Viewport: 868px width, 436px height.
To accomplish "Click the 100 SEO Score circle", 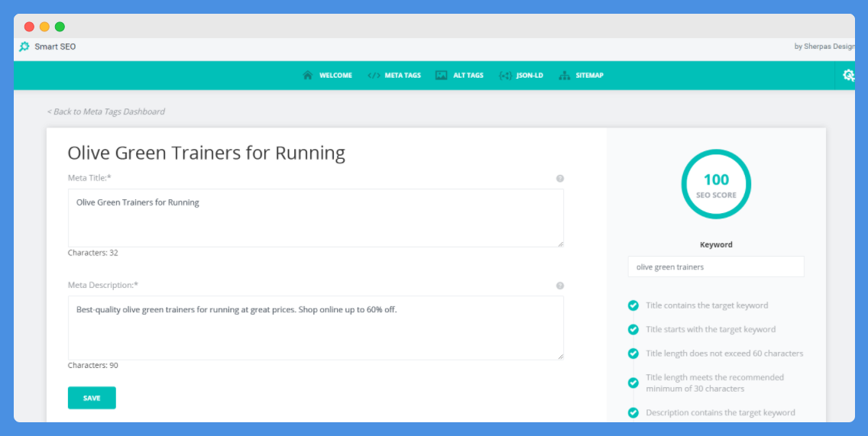I will point(716,184).
